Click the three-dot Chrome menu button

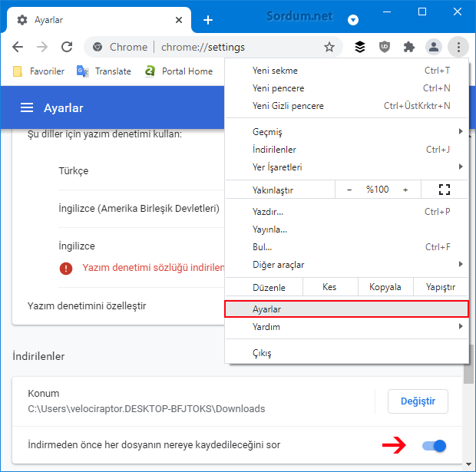(458, 47)
